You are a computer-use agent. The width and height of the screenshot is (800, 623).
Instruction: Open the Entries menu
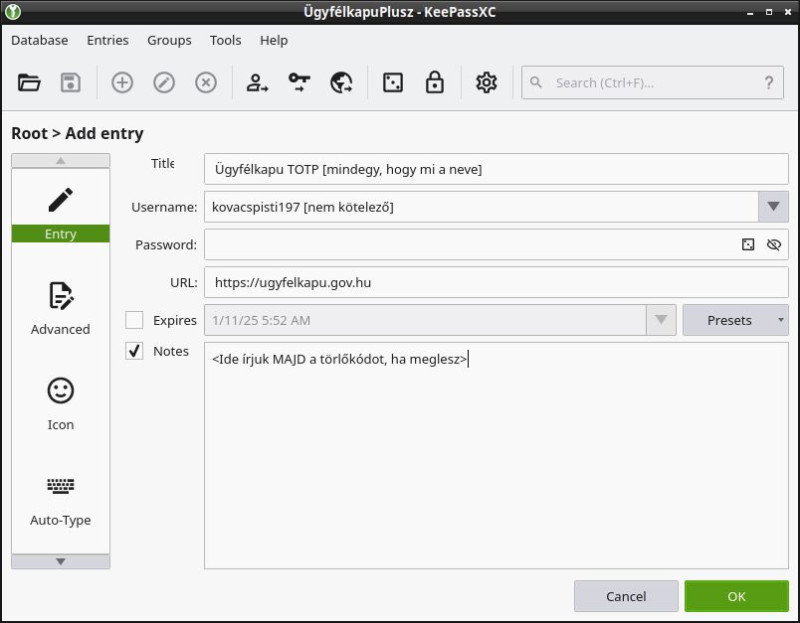tap(108, 40)
